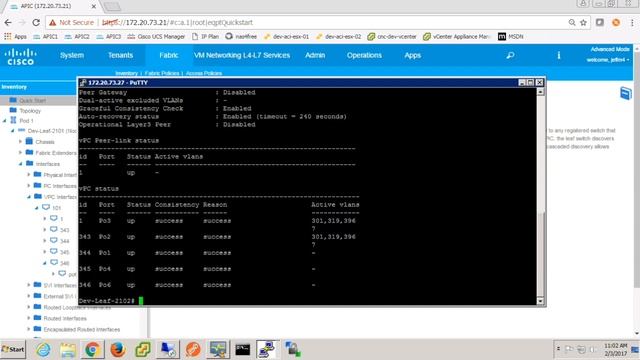Screen dimensions: 640x360
Task: Open the Cisco UCS Manager bookmark
Action: tap(156, 36)
